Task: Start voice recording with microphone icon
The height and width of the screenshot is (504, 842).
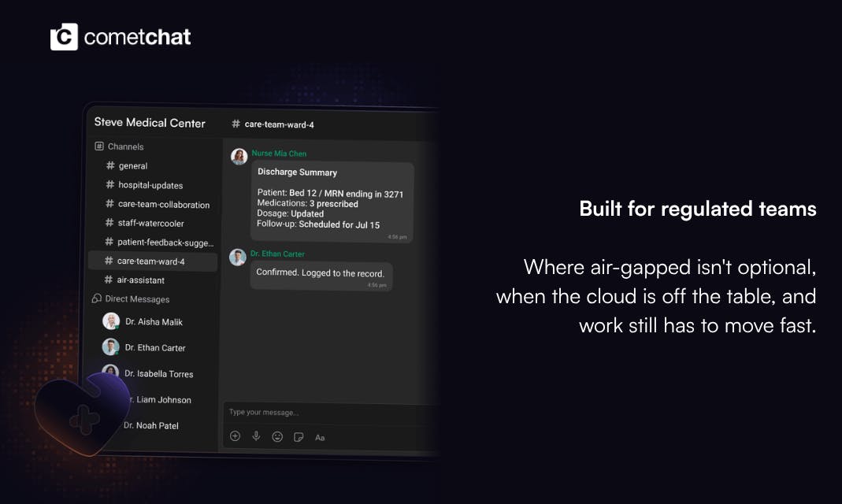Action: point(256,435)
